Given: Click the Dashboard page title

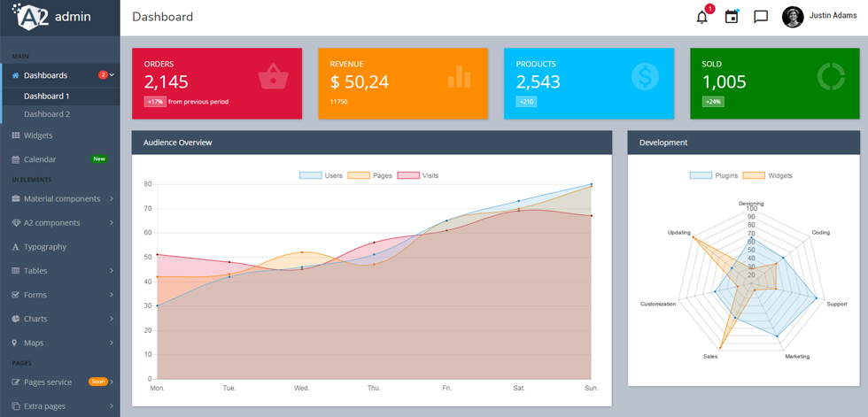Looking at the screenshot, I should click(x=163, y=17).
